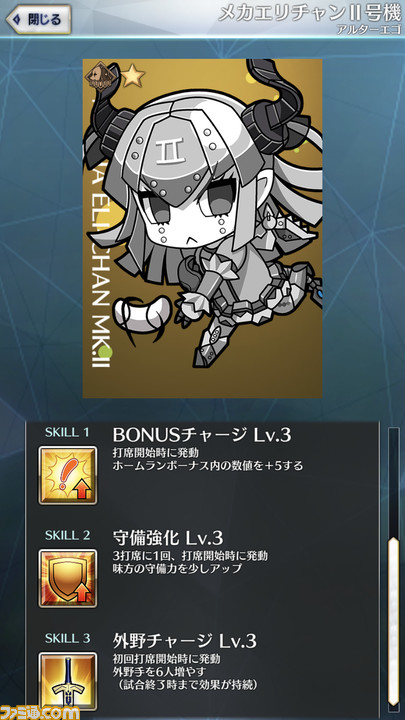Image resolution: width=405 pixels, height=720 pixels.
Task: Tap the SKILL 3 label
Action: (68, 638)
